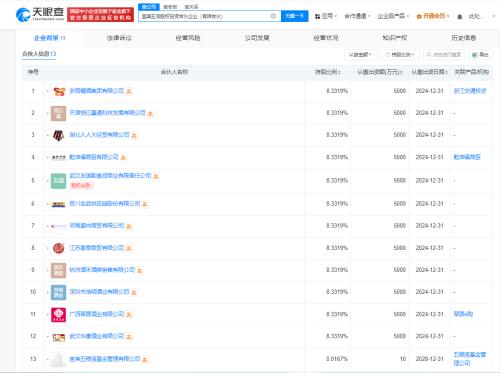The width and height of the screenshot is (500, 373).
Task: Click the grid apps icon in the header
Action: [318, 16]
